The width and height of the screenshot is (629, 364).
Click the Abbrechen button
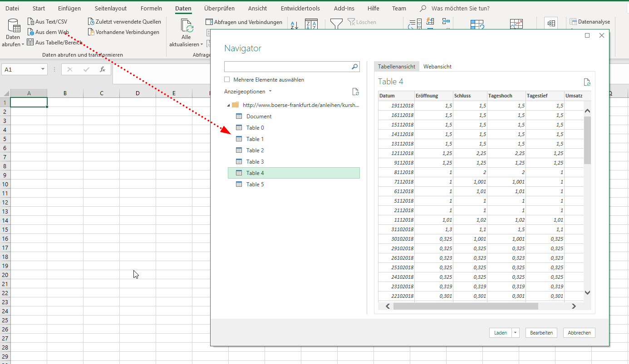tap(579, 333)
